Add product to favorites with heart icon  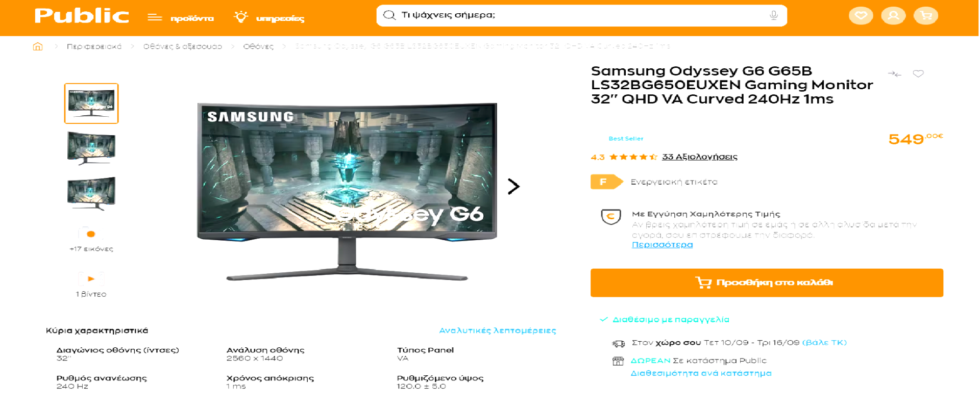click(x=918, y=74)
